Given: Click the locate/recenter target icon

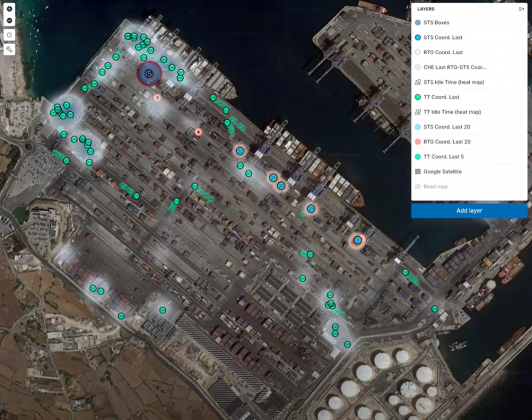Looking at the screenshot, I should (x=10, y=35).
